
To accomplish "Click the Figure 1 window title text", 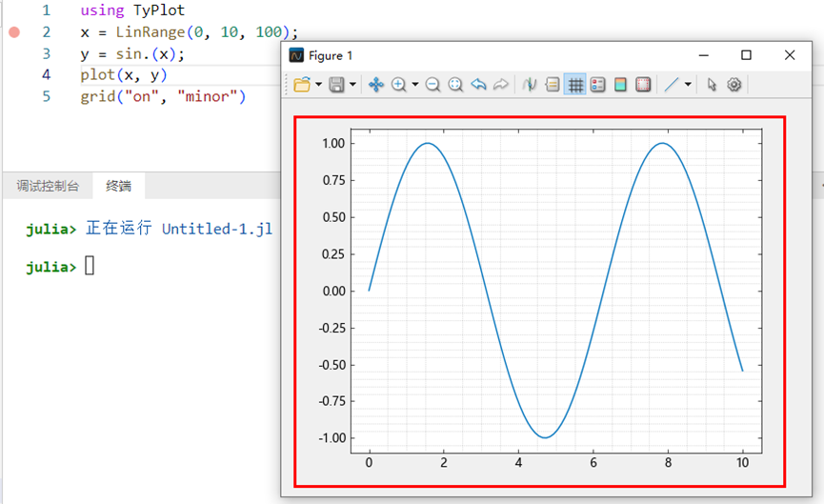I will point(330,55).
